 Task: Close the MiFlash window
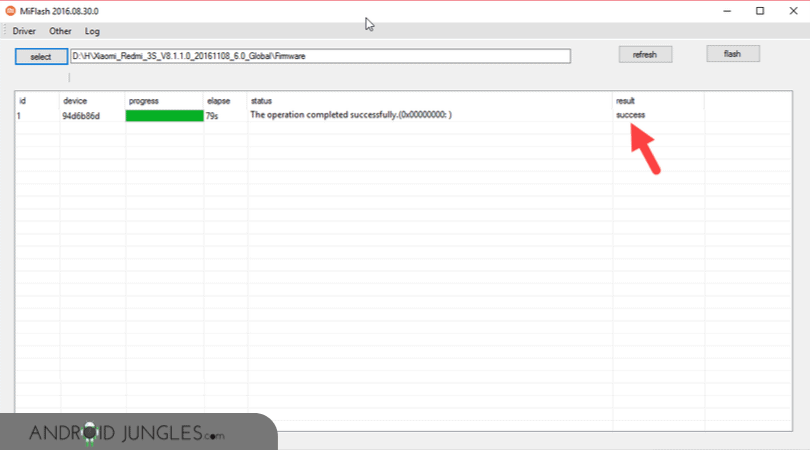793,11
